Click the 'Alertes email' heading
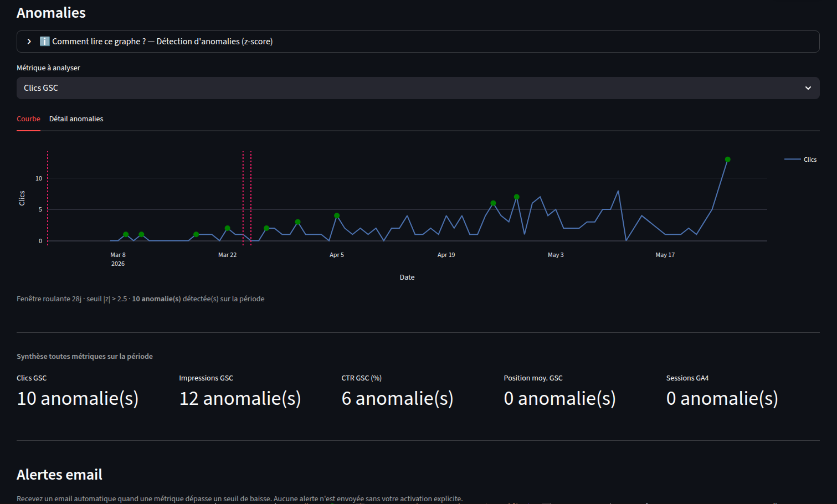 [x=59, y=475]
